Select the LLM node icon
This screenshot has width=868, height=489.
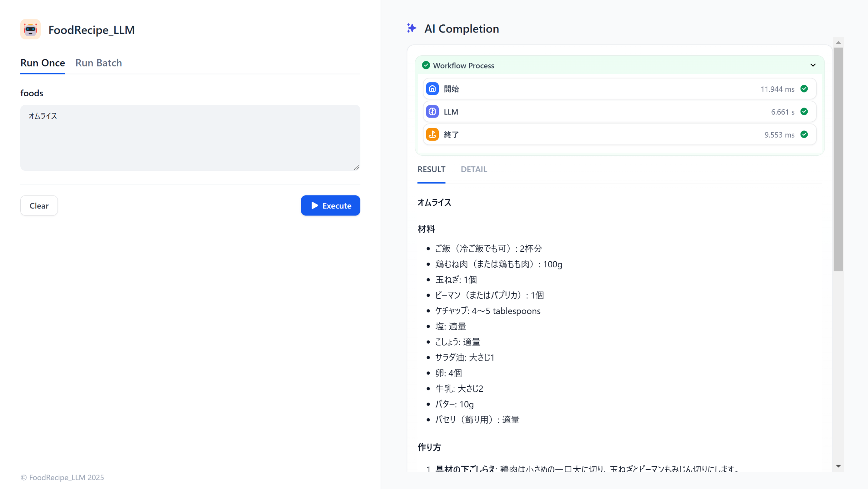pos(432,111)
